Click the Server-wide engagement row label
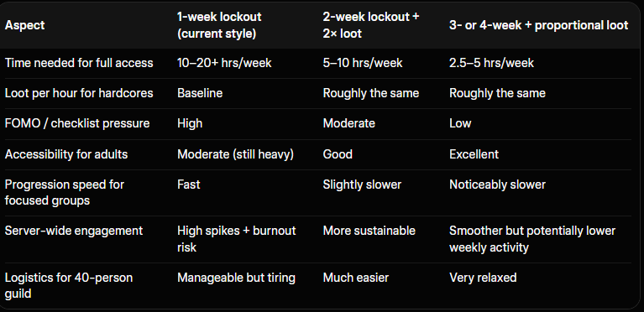Viewport: 644px width, 312px height. tap(74, 231)
